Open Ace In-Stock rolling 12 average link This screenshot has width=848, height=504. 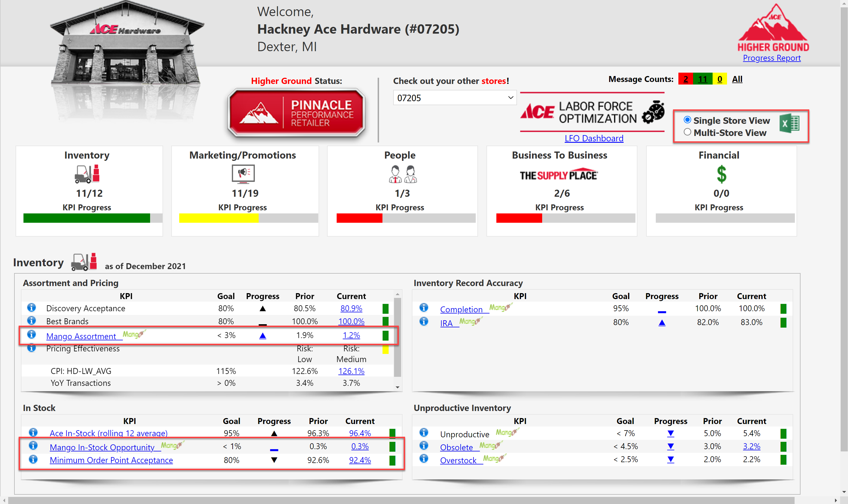click(109, 433)
